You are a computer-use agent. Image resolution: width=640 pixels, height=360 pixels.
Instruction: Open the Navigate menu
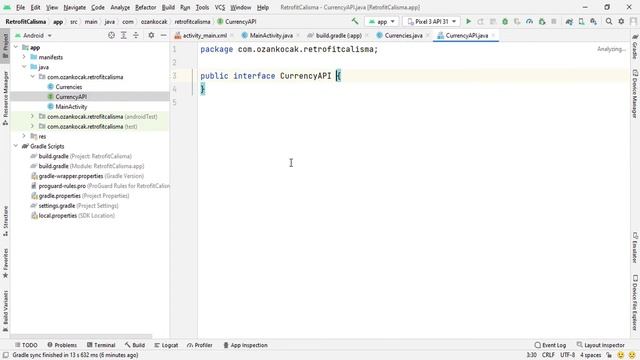click(x=75, y=7)
